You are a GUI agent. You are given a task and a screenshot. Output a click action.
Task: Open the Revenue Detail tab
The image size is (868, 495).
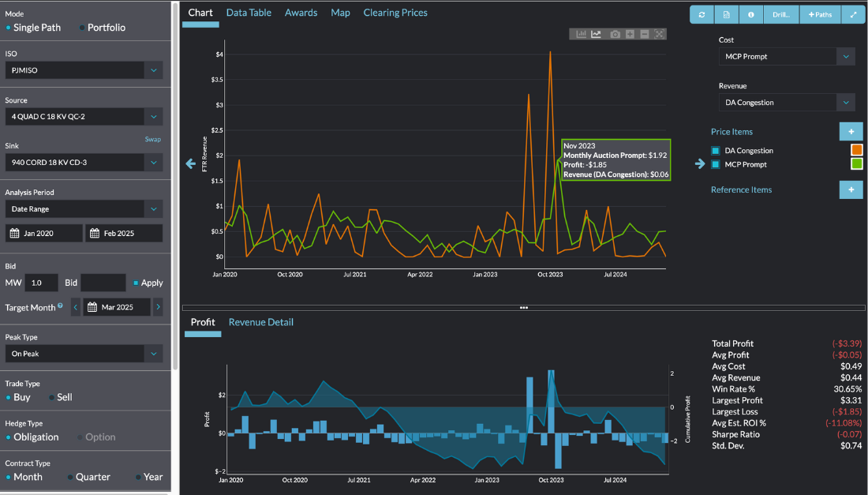[260, 322]
